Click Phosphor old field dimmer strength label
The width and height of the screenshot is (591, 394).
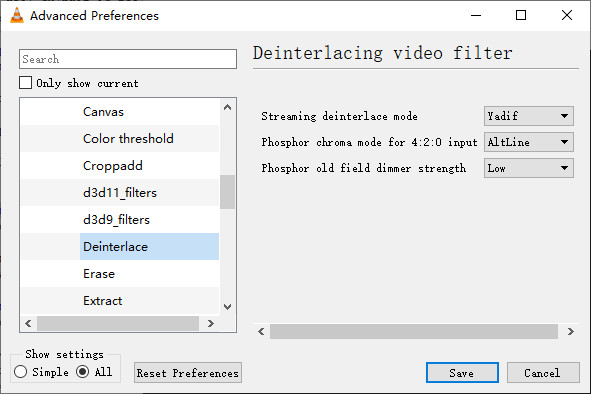[x=364, y=168]
